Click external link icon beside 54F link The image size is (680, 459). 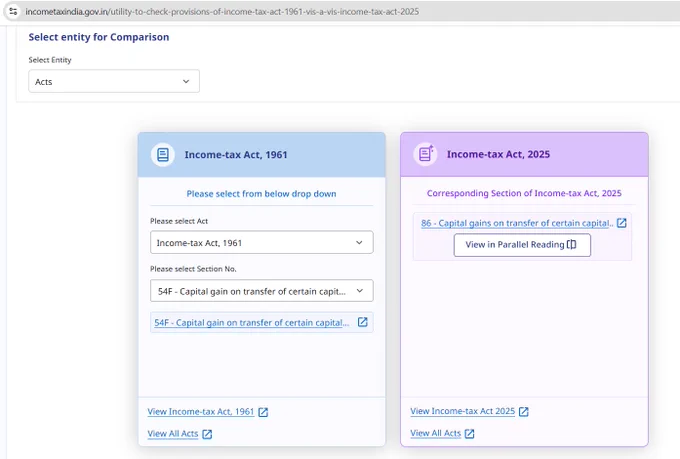click(x=363, y=322)
